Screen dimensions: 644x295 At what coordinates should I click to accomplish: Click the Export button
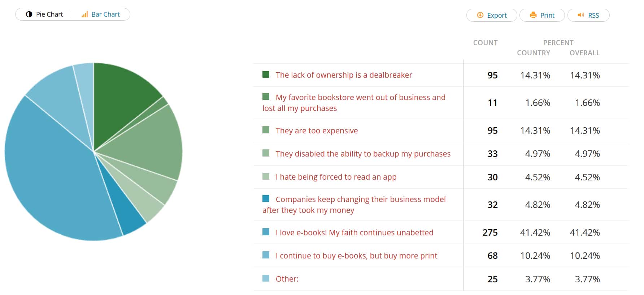492,15
